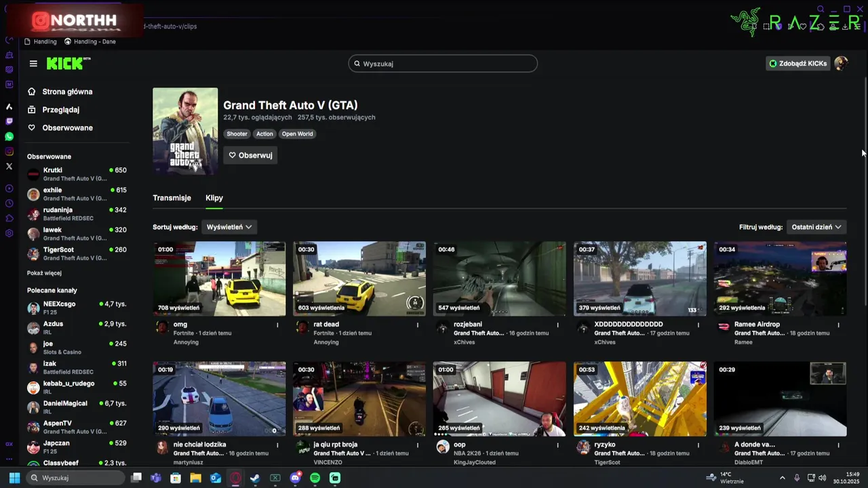Go to Strona główna
The height and width of the screenshot is (488, 868).
point(67,91)
